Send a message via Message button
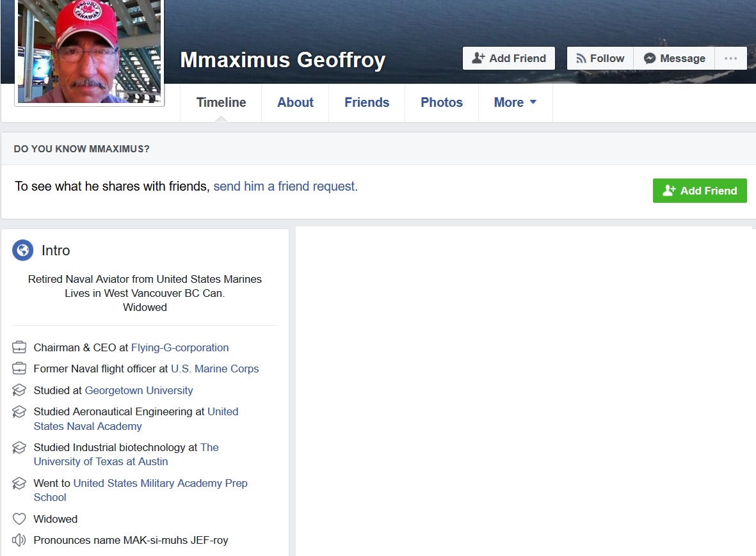This screenshot has height=556, width=756. (674, 58)
